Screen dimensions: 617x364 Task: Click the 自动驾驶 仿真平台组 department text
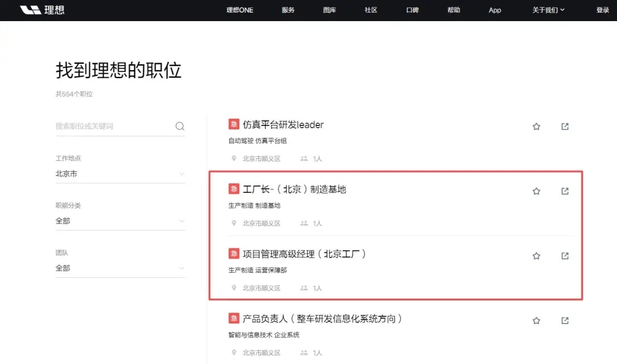[x=257, y=141]
